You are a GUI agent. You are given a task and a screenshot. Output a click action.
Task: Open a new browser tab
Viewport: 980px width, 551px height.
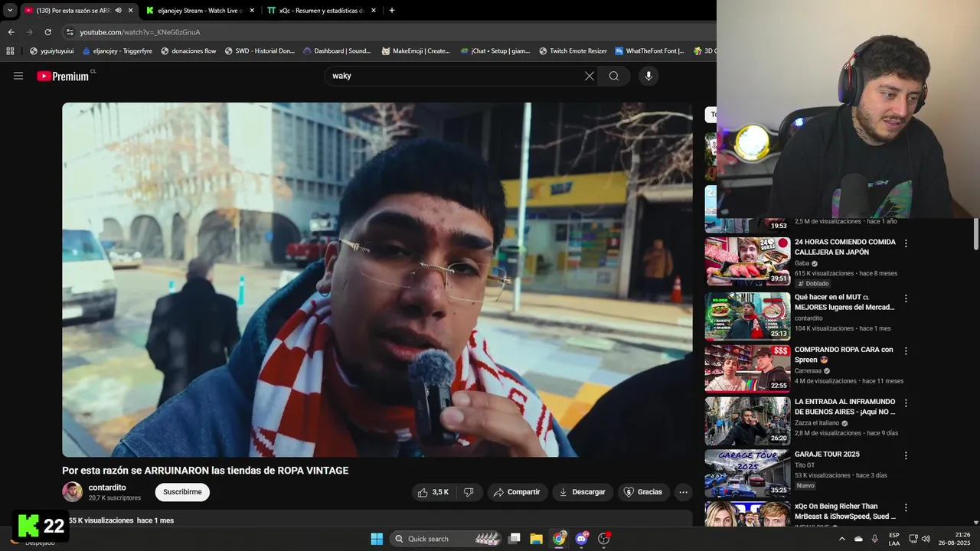392,11
